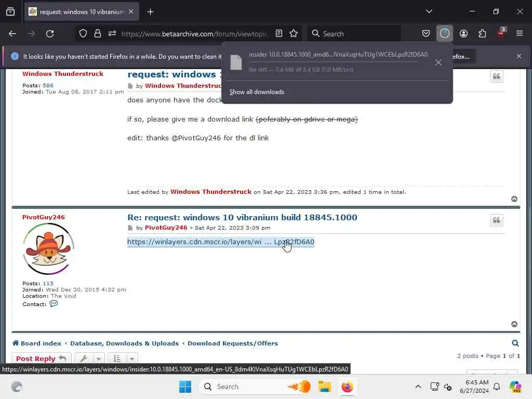List all tabs dropdown chevron
The image size is (532, 399).
[429, 11]
